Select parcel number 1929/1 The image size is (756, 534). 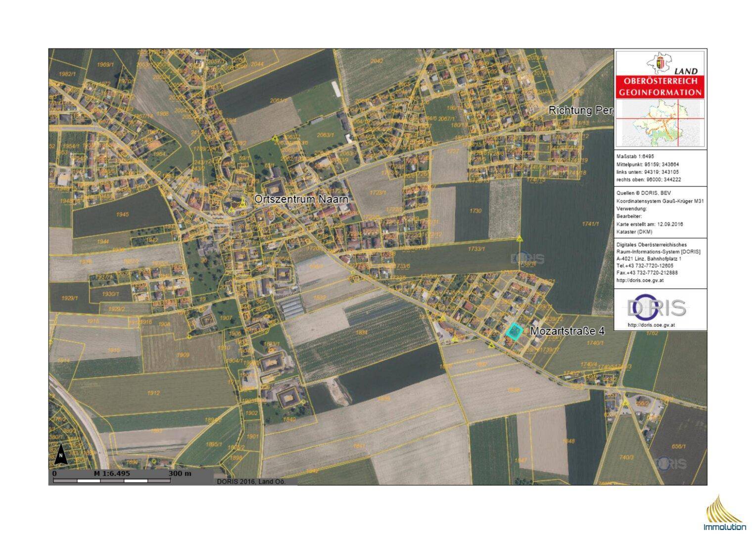point(70,298)
